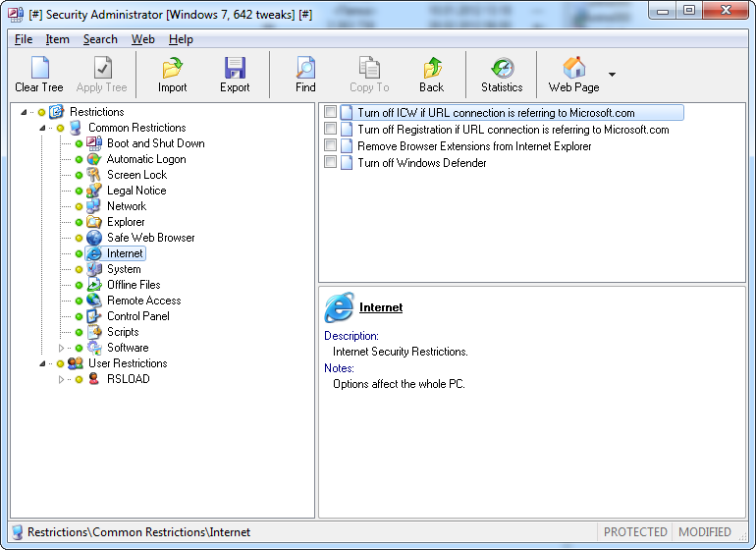
Task: Select the Internet tree item label
Action: [x=125, y=253]
